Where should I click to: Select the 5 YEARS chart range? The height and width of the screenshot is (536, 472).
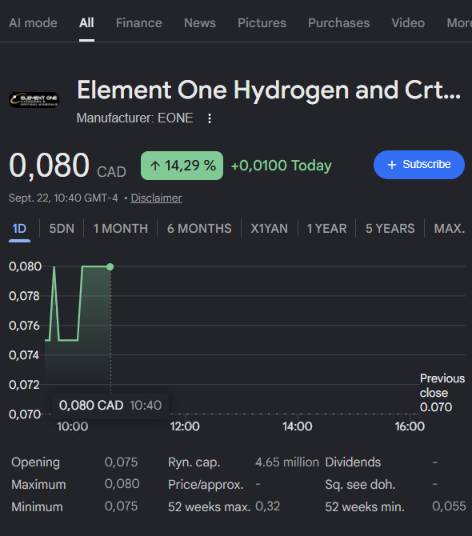click(390, 228)
